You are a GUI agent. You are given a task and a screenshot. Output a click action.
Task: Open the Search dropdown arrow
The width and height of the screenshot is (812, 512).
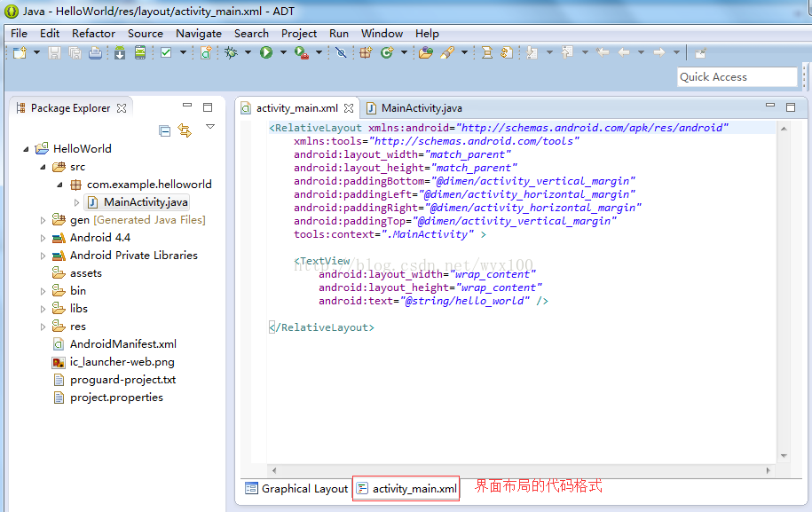coord(464,52)
